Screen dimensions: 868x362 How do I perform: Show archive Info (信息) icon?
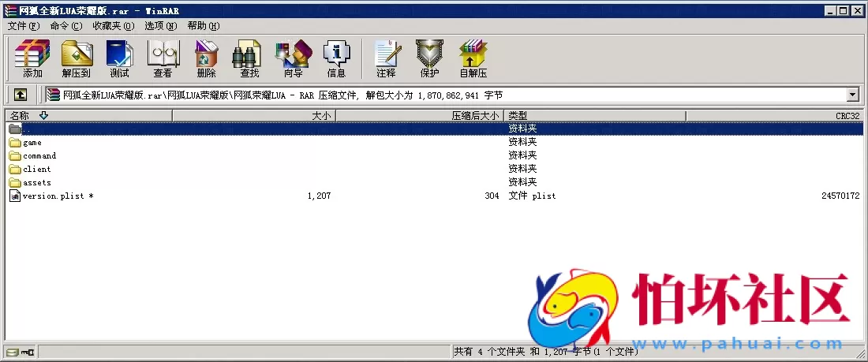click(337, 58)
